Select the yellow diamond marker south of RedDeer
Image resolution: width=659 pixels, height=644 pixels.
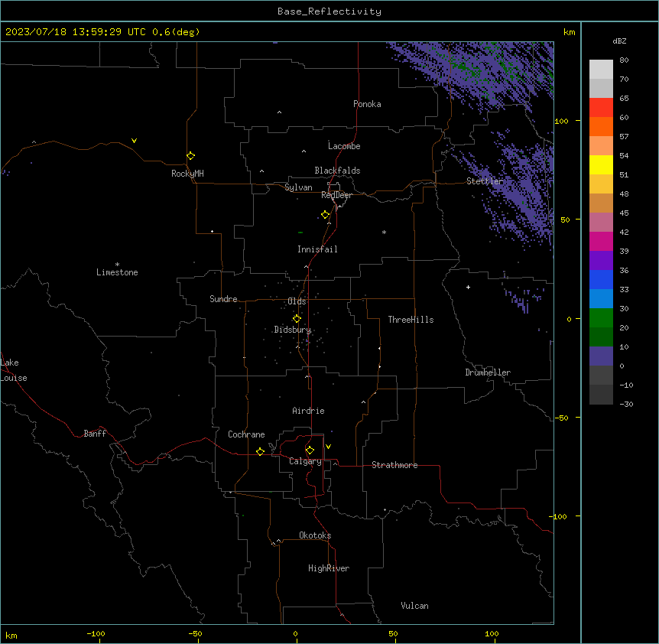(325, 215)
